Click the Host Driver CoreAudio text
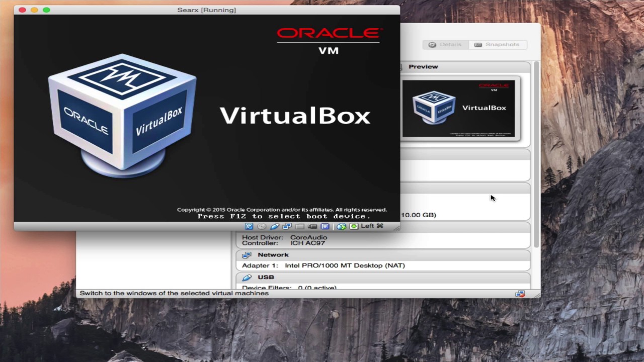 285,237
